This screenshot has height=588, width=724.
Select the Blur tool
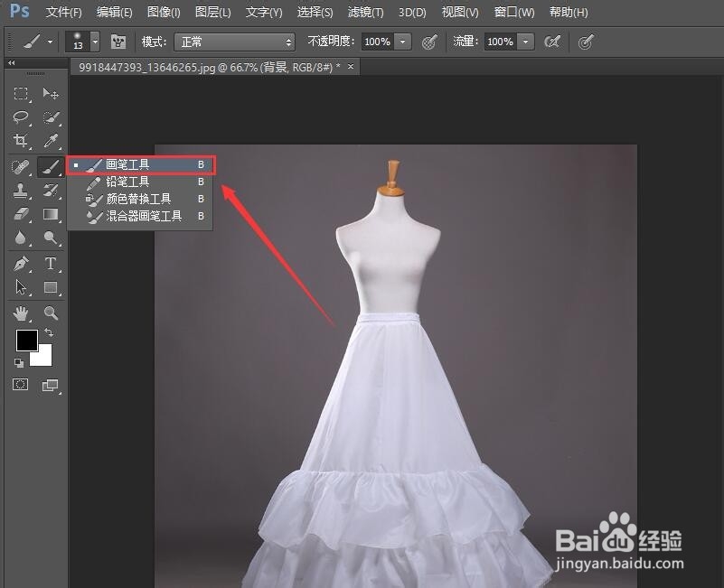point(21,238)
